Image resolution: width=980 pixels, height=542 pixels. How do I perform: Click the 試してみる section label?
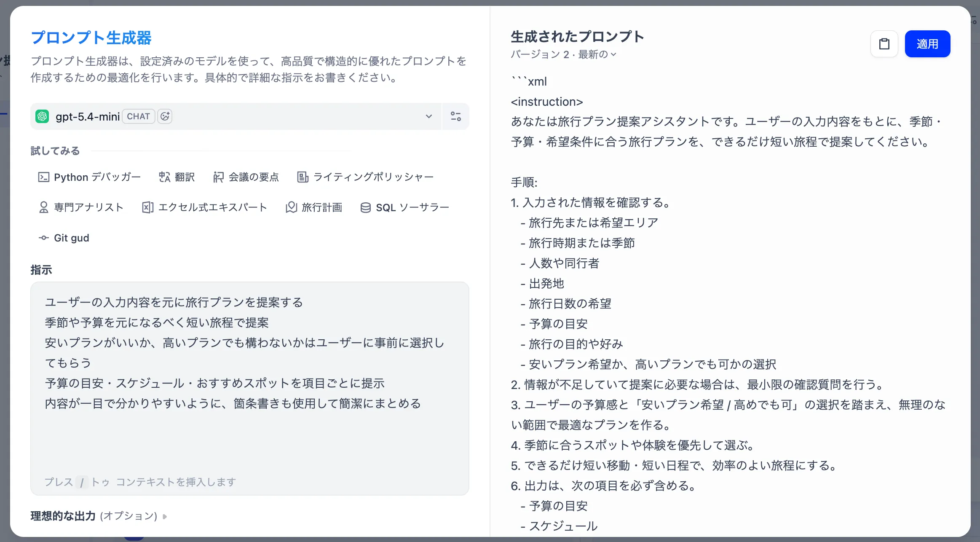click(55, 151)
